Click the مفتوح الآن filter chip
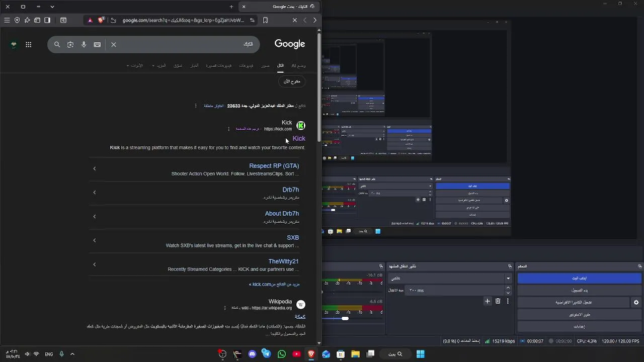 292,81
